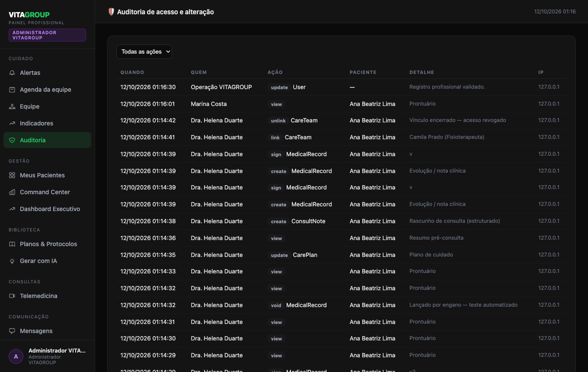The height and width of the screenshot is (372, 588).
Task: Open the Administrador VITA... user profile name
Action: 57,350
